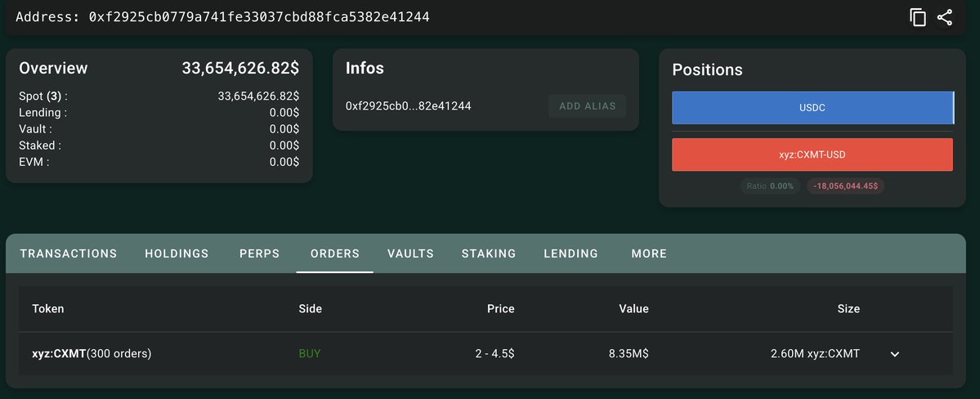The height and width of the screenshot is (399, 980).
Task: Open the HOLDINGS tab
Action: [177, 253]
